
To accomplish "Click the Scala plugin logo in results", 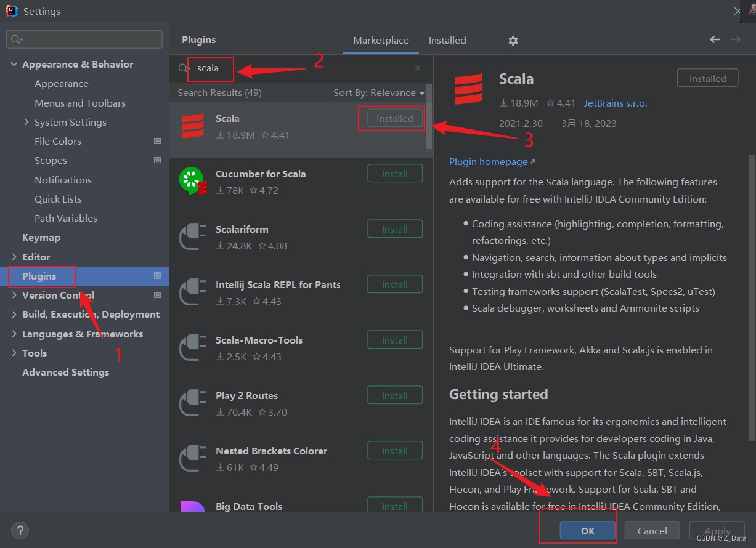I will tap(192, 126).
